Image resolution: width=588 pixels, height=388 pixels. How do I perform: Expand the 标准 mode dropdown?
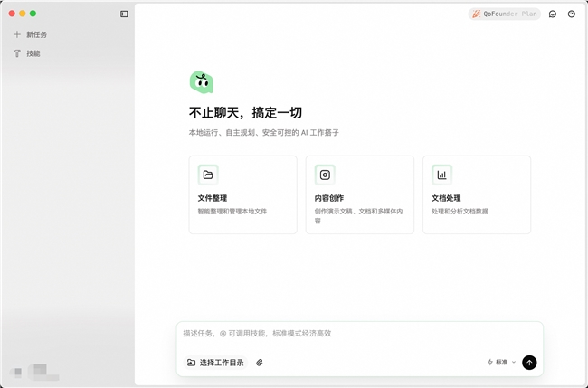(500, 363)
